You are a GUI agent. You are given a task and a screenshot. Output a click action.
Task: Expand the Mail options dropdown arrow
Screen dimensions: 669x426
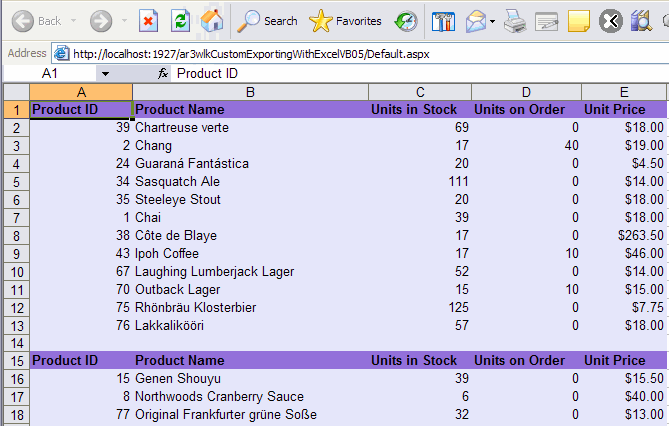(493, 21)
